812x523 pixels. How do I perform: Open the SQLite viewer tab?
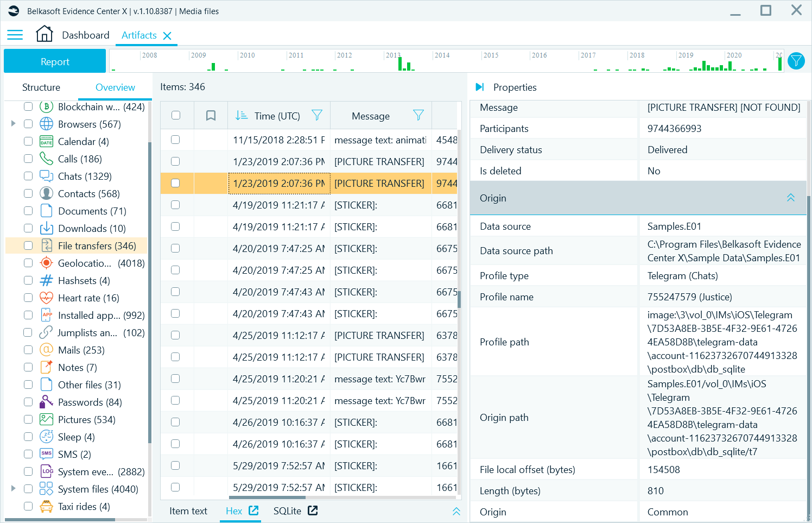coord(287,511)
